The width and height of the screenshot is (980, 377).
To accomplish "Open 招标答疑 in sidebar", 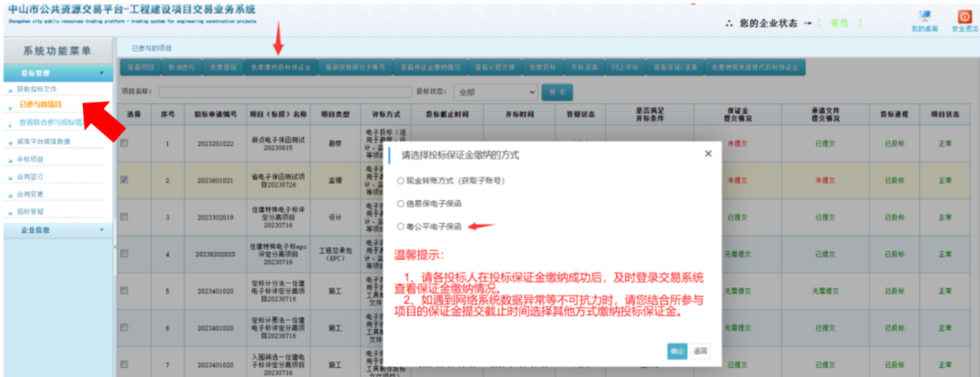I will [x=30, y=211].
